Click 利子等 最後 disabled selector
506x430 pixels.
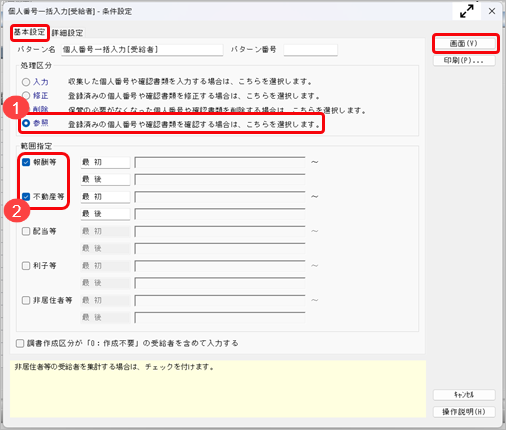(x=105, y=283)
